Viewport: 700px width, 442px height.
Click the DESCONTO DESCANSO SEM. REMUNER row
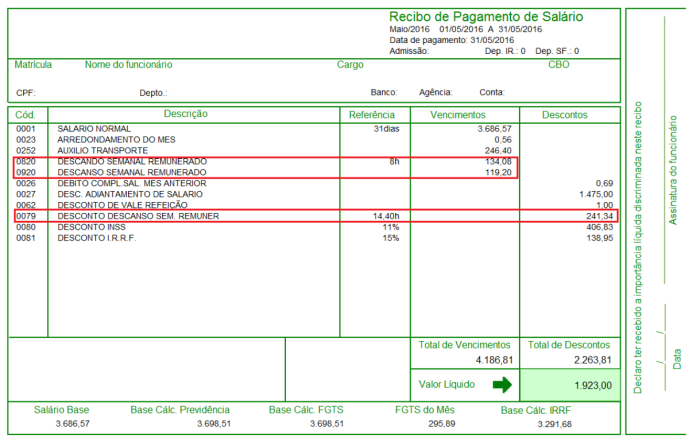click(x=138, y=216)
